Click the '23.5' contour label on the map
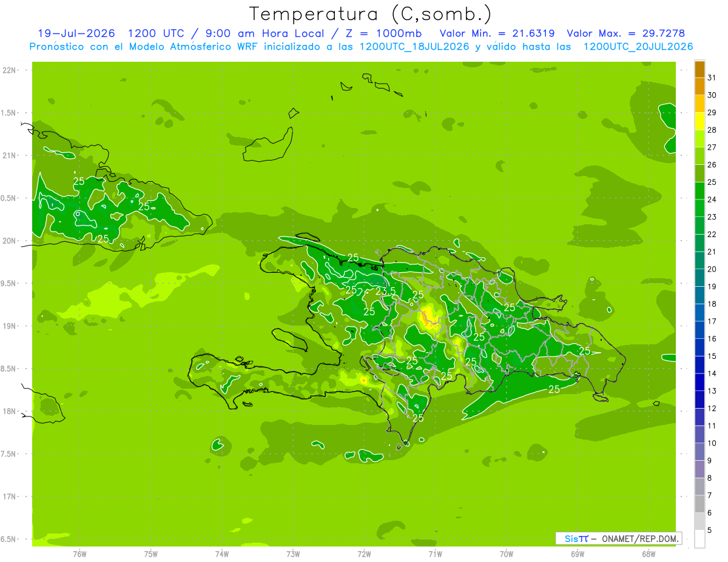The height and width of the screenshot is (562, 728). pyautogui.click(x=386, y=292)
